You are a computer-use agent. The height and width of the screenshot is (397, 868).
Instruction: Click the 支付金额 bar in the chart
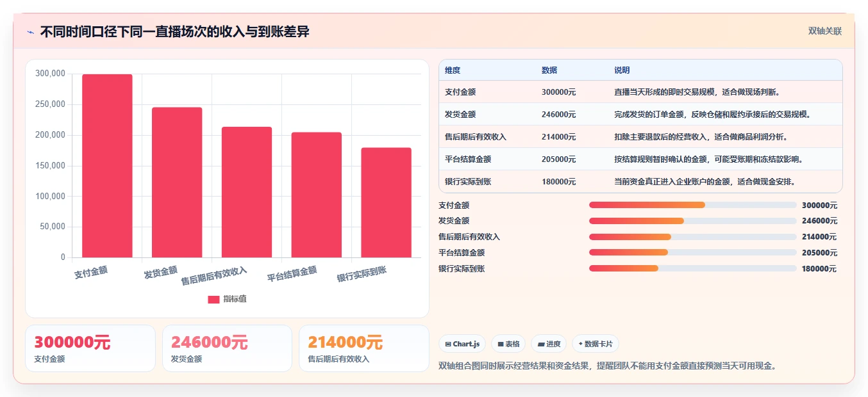pos(107,166)
